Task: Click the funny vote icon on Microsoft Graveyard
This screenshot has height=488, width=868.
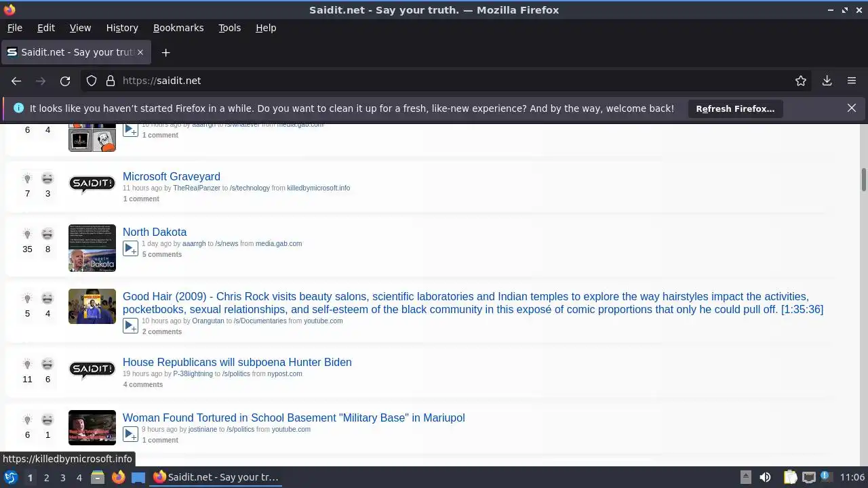Action: (x=47, y=179)
